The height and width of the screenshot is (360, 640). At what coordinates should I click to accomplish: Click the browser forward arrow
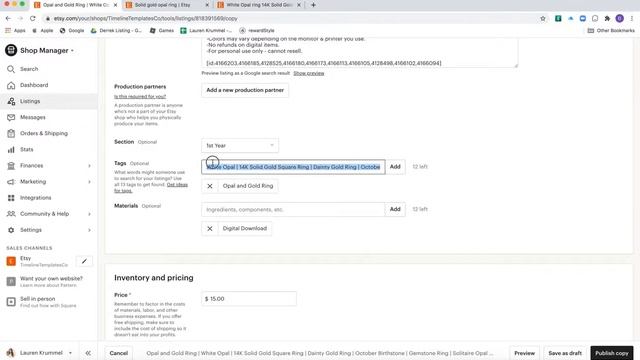click(x=20, y=18)
